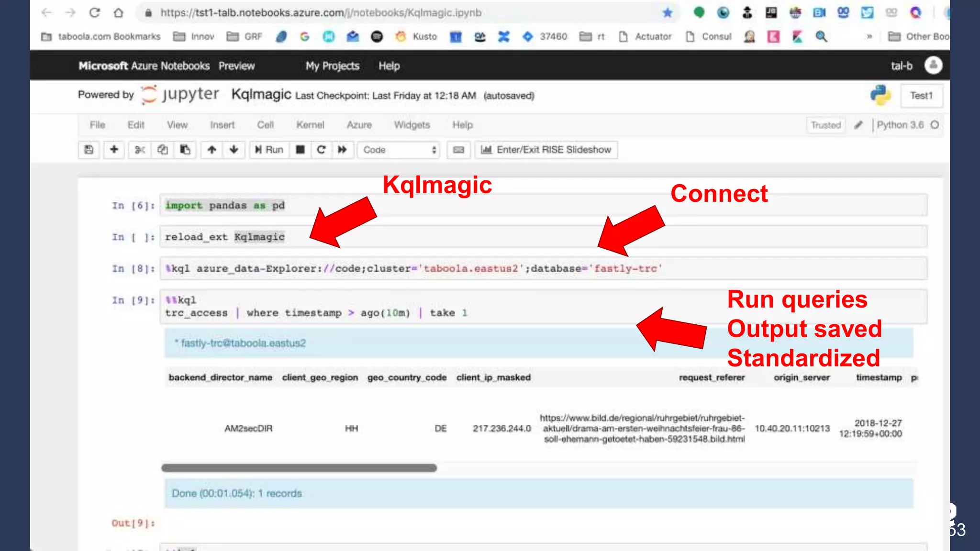Expand hidden bookmarks with chevron
The image size is (980, 551).
coord(869,36)
